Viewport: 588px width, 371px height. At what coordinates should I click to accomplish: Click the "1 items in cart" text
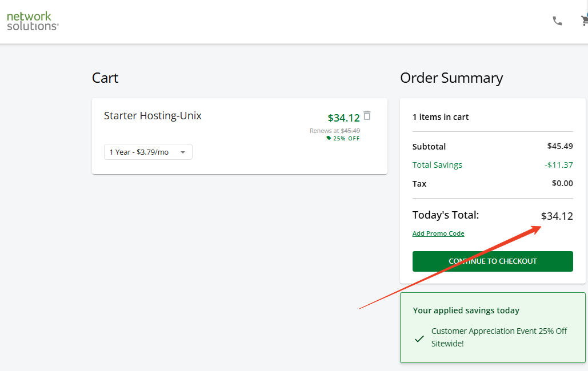point(441,117)
